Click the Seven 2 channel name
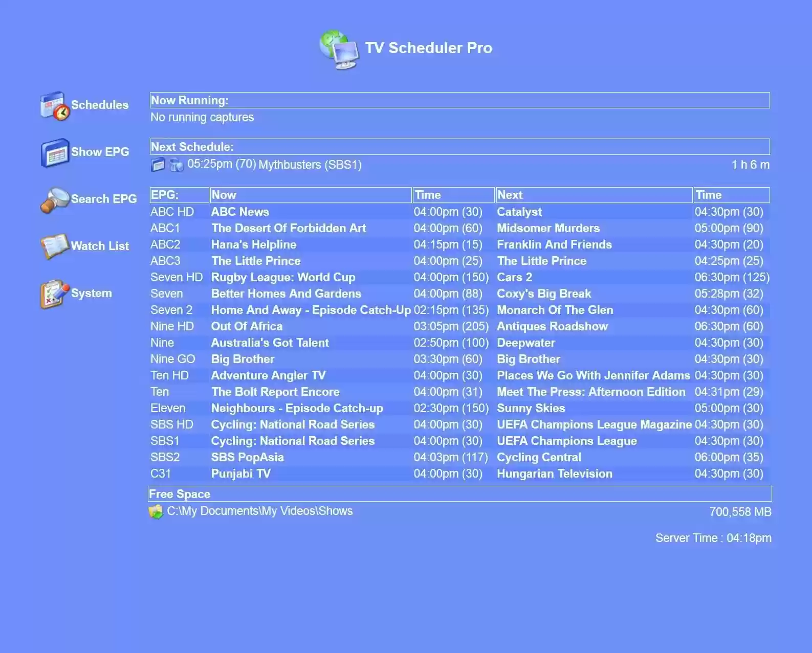Image resolution: width=812 pixels, height=653 pixels. coord(171,310)
